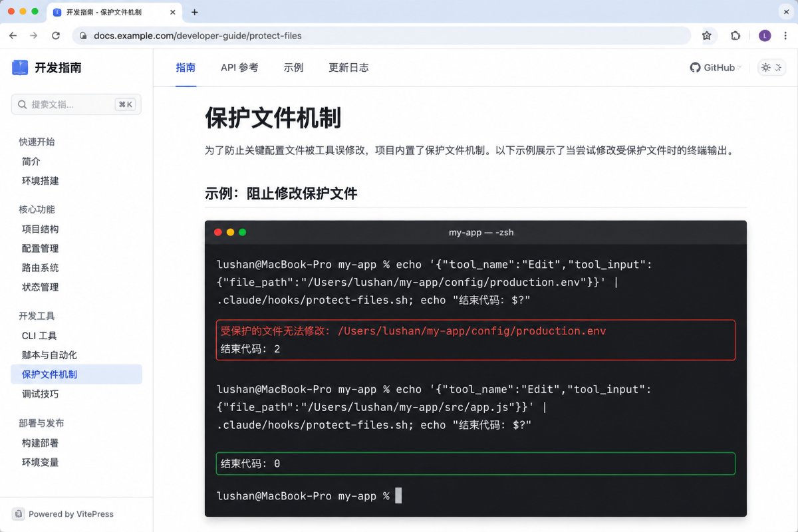Switch to the 指南 nav tab
Image resolution: width=798 pixels, height=532 pixels.
[x=186, y=67]
